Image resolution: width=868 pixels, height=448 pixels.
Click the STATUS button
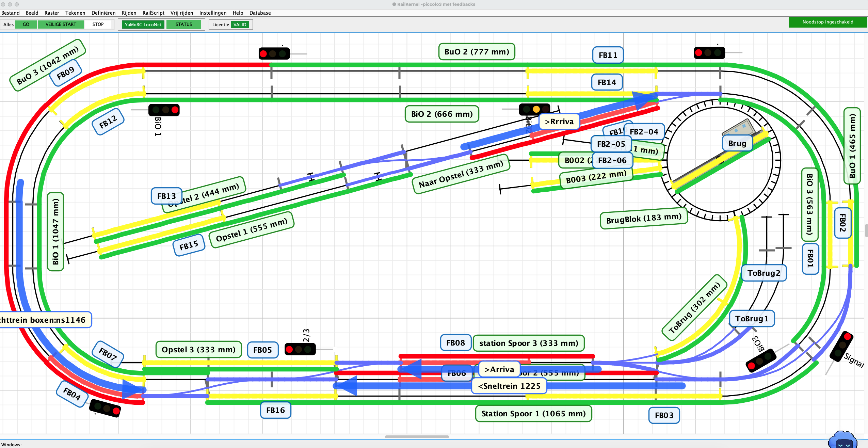(x=184, y=25)
